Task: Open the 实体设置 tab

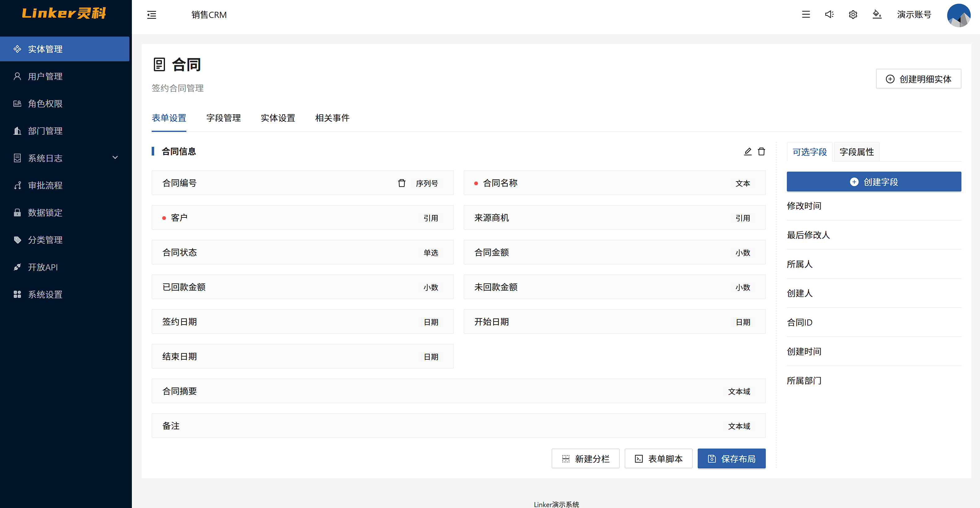Action: tap(278, 118)
